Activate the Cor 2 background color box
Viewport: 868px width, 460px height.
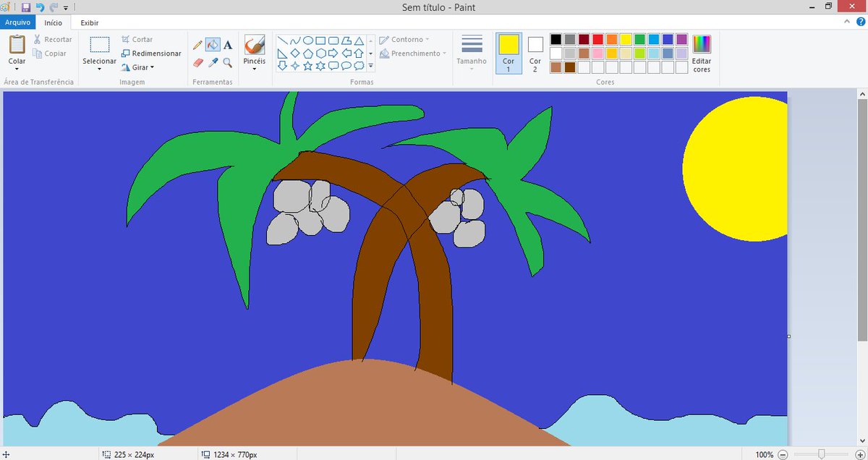(x=535, y=54)
